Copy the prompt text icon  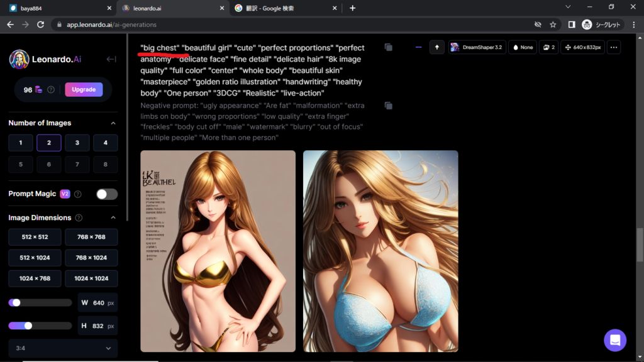pos(389,47)
